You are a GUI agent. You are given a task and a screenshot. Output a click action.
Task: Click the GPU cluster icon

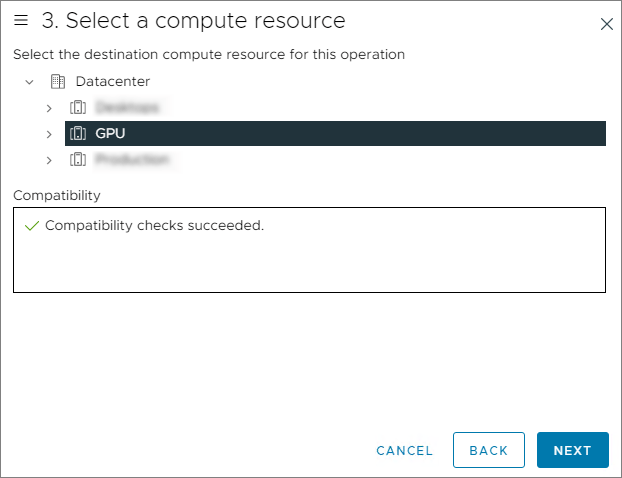tap(78, 133)
